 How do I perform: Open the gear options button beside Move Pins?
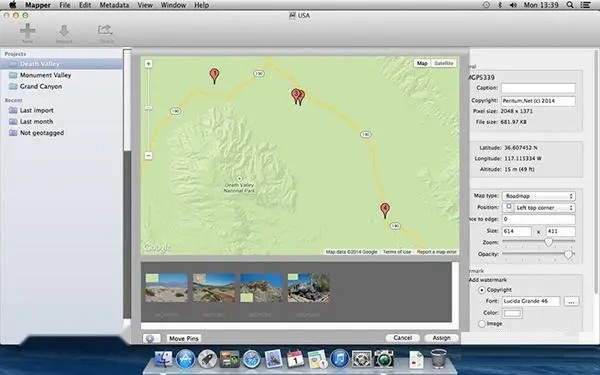[150, 338]
